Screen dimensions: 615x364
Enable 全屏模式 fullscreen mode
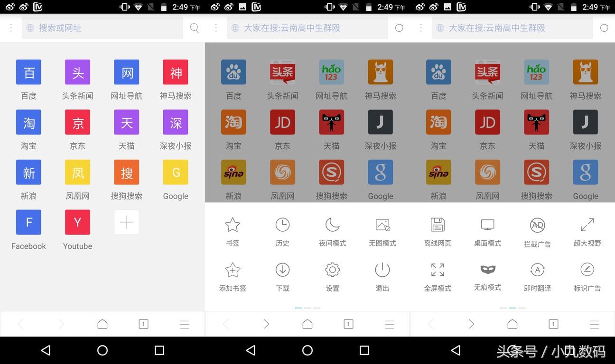[438, 277]
